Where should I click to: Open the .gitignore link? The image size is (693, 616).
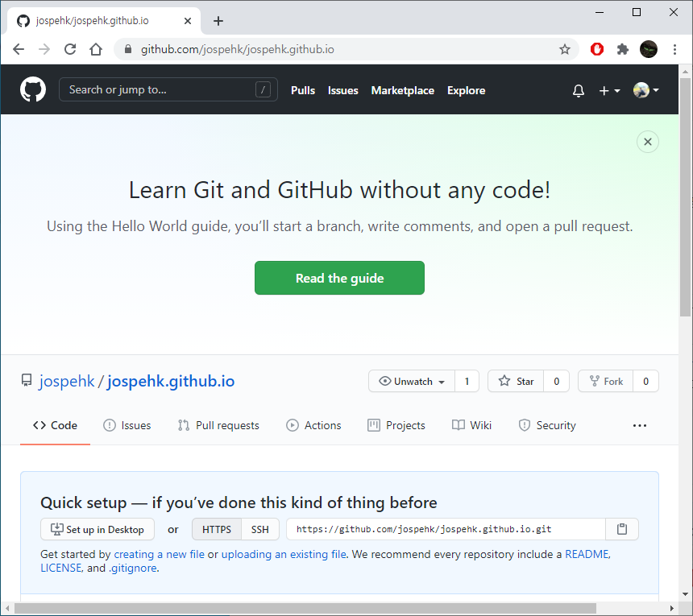point(133,568)
